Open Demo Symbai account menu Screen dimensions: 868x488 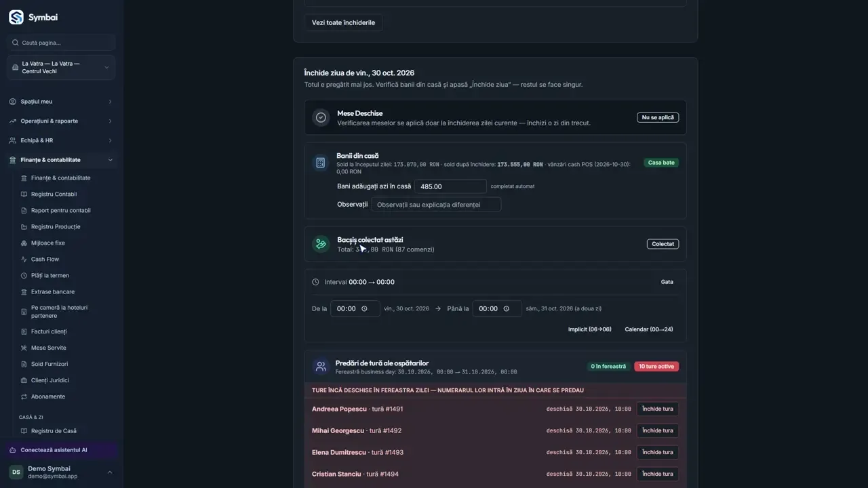(x=61, y=472)
